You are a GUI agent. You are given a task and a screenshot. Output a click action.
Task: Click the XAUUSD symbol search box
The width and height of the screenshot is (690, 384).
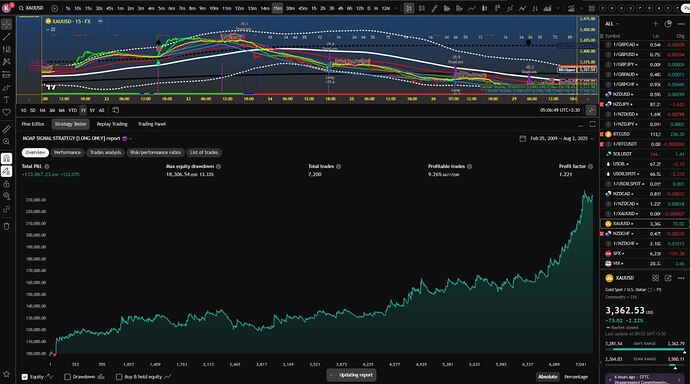33,8
